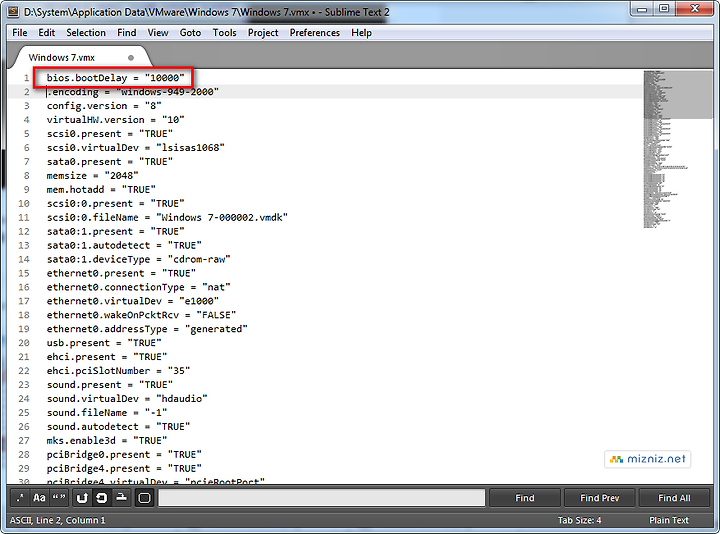Click line scsi0.present = "TRUE"
This screenshot has height=534, width=720.
[x=110, y=134]
